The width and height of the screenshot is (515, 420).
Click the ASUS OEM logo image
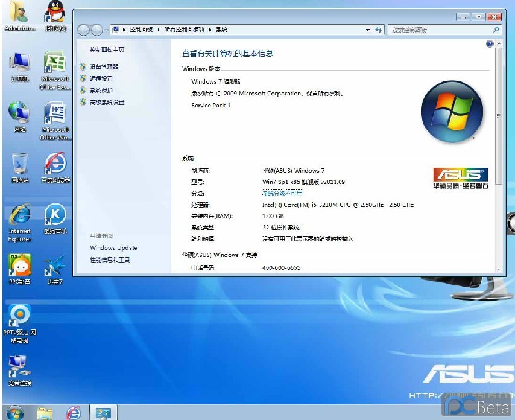point(461,178)
